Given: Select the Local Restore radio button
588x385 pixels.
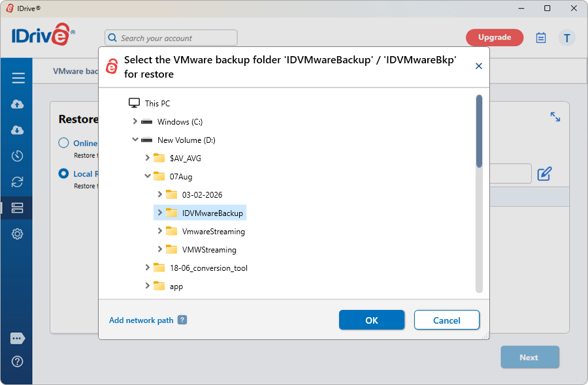Looking at the screenshot, I should (64, 174).
